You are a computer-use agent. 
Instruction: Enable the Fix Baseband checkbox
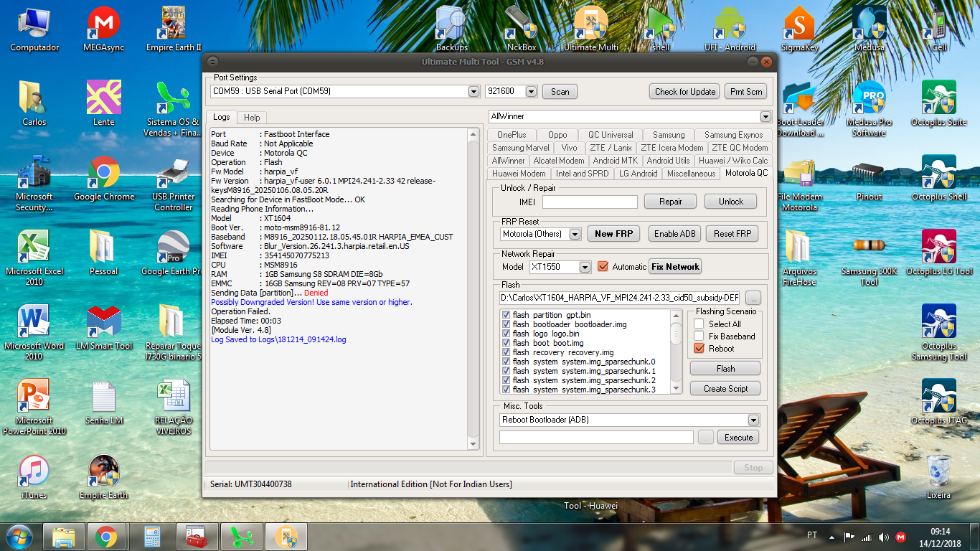699,336
